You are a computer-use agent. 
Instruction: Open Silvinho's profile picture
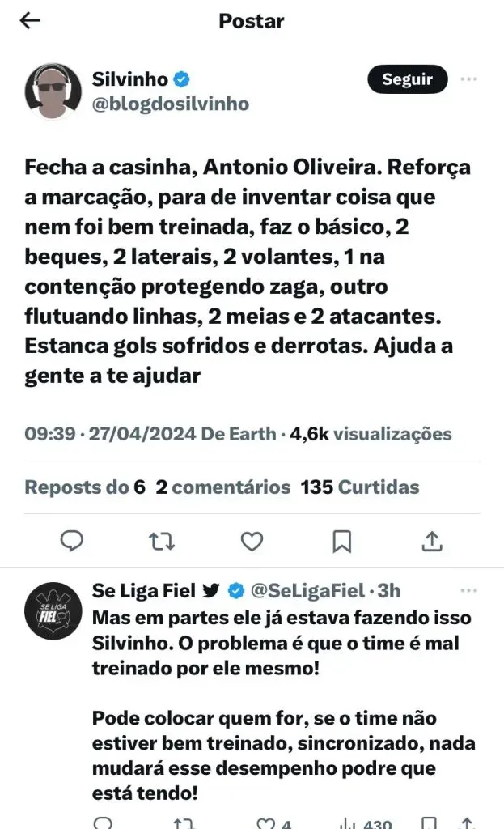click(53, 91)
